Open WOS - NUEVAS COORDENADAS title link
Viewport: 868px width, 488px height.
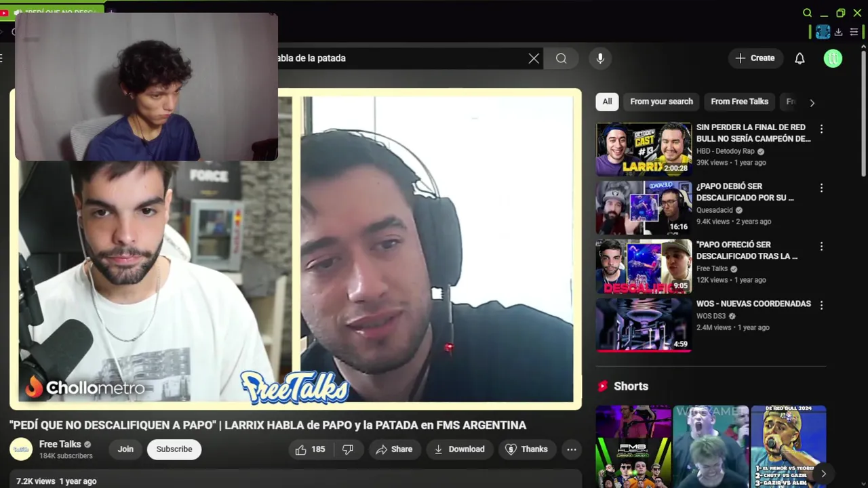click(753, 304)
